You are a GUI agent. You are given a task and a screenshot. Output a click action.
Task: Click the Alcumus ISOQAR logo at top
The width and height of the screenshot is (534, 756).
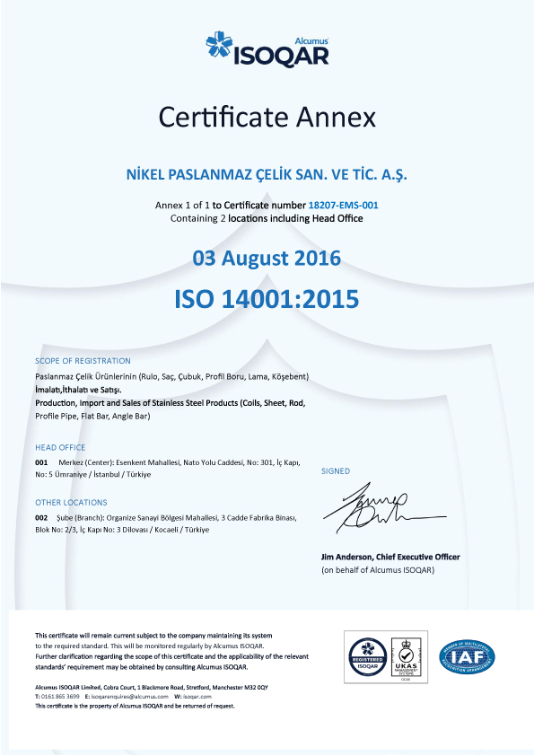point(267,49)
